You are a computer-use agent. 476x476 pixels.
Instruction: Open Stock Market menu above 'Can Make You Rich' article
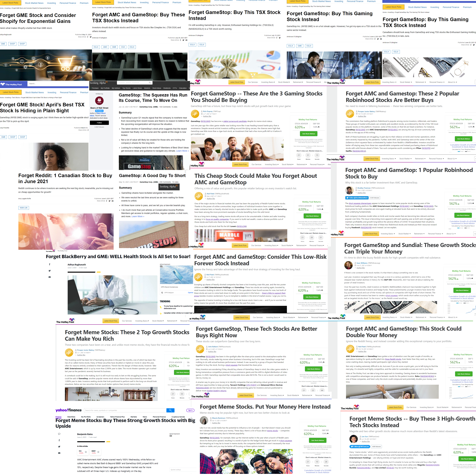tap(158, 321)
